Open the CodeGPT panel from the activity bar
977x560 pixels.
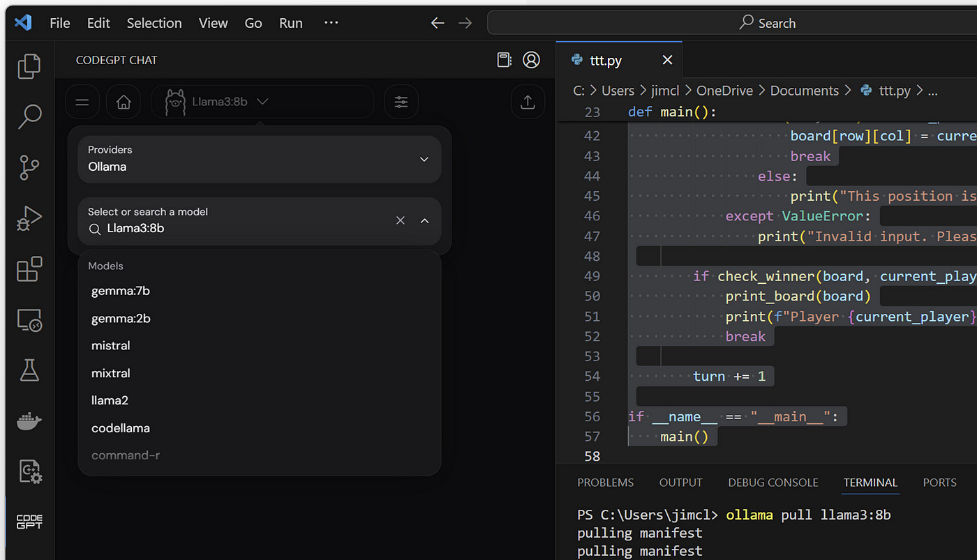(x=29, y=521)
